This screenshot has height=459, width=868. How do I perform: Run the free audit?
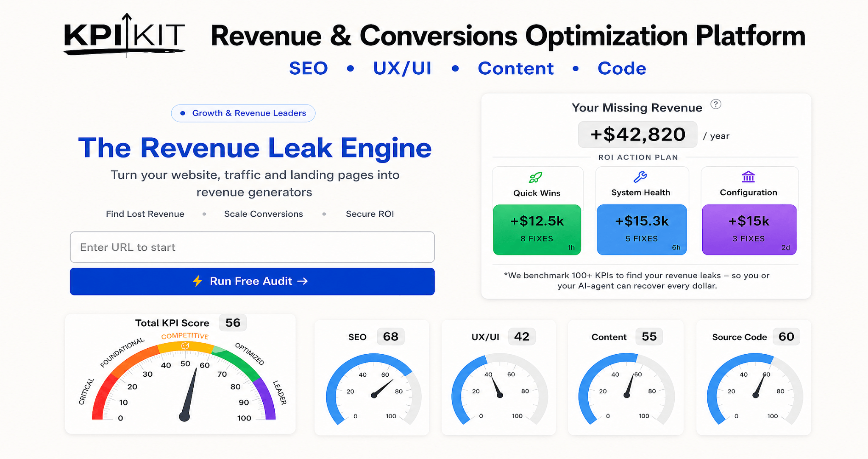(252, 281)
